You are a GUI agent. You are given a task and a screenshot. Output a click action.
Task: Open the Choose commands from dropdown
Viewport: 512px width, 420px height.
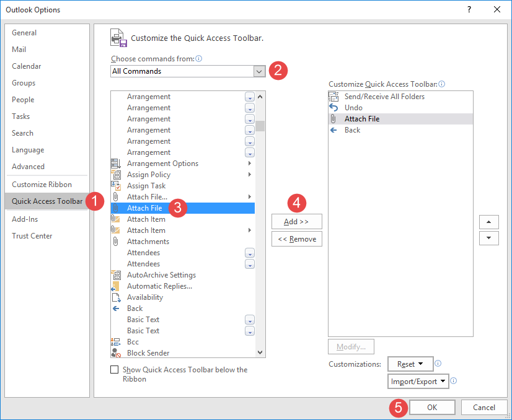[259, 71]
